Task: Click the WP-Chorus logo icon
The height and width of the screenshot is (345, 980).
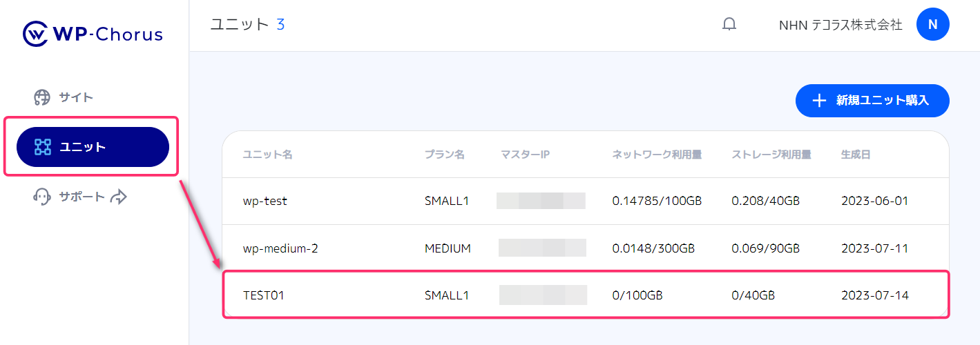Action: click(35, 34)
